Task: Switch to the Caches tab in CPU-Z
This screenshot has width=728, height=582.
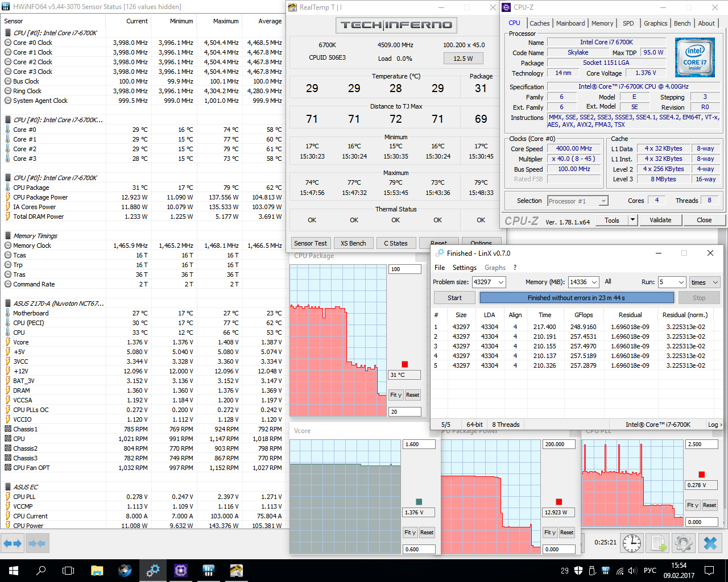Action: coord(540,23)
